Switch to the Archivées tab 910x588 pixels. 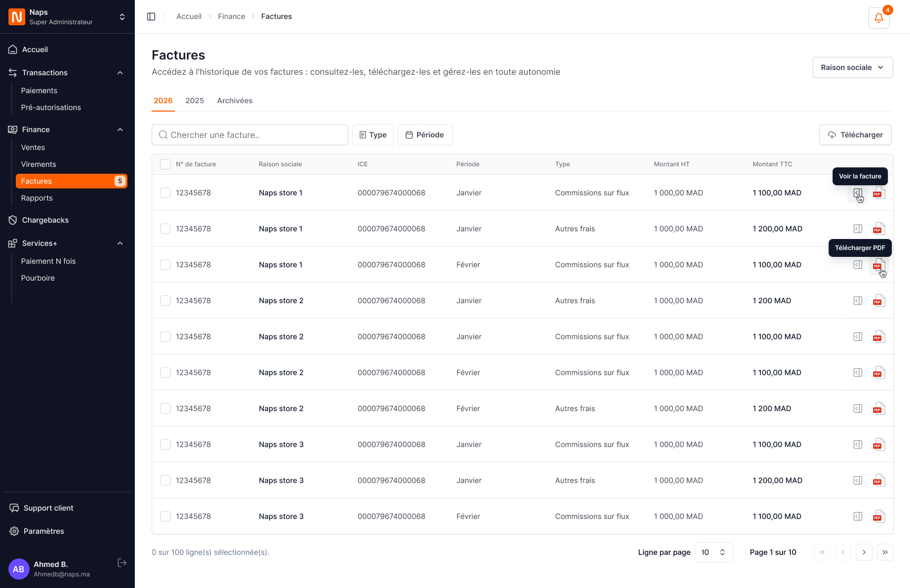point(235,101)
